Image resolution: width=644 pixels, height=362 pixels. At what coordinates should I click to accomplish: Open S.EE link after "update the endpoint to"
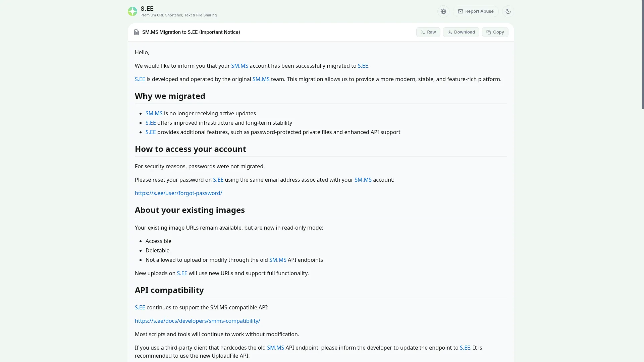465,348
